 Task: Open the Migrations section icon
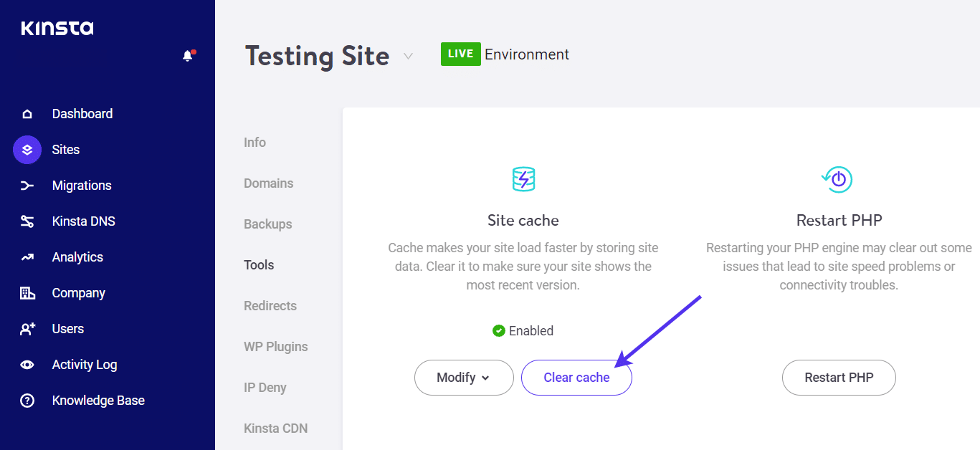(x=27, y=185)
